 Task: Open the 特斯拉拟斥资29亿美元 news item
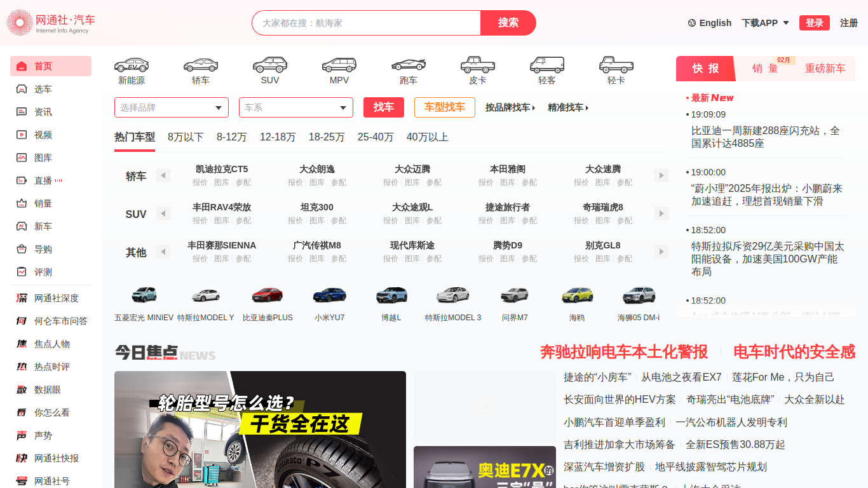coord(768,259)
